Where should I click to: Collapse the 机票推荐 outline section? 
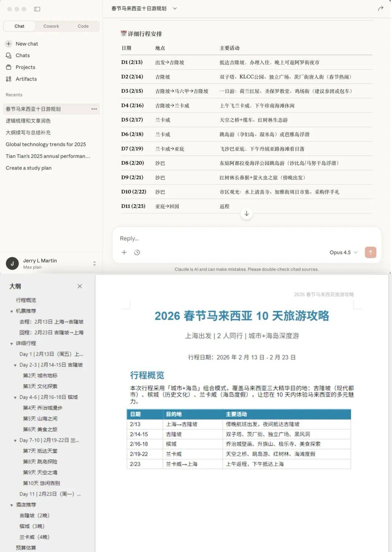(x=11, y=311)
